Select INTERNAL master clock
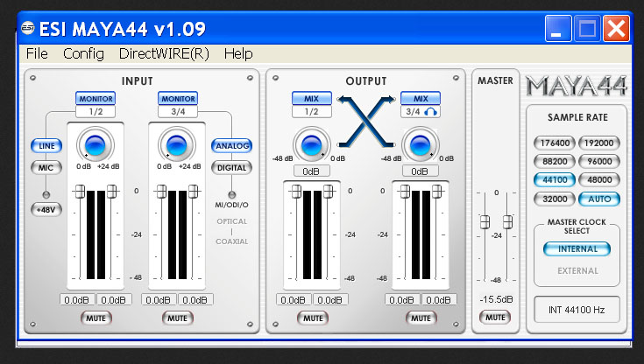The height and width of the screenshot is (364, 644). 577,249
